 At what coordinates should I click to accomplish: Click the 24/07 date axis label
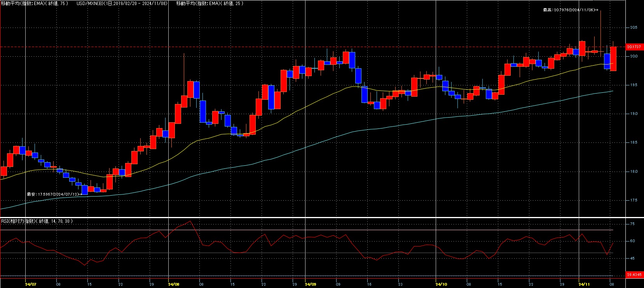pos(31,285)
